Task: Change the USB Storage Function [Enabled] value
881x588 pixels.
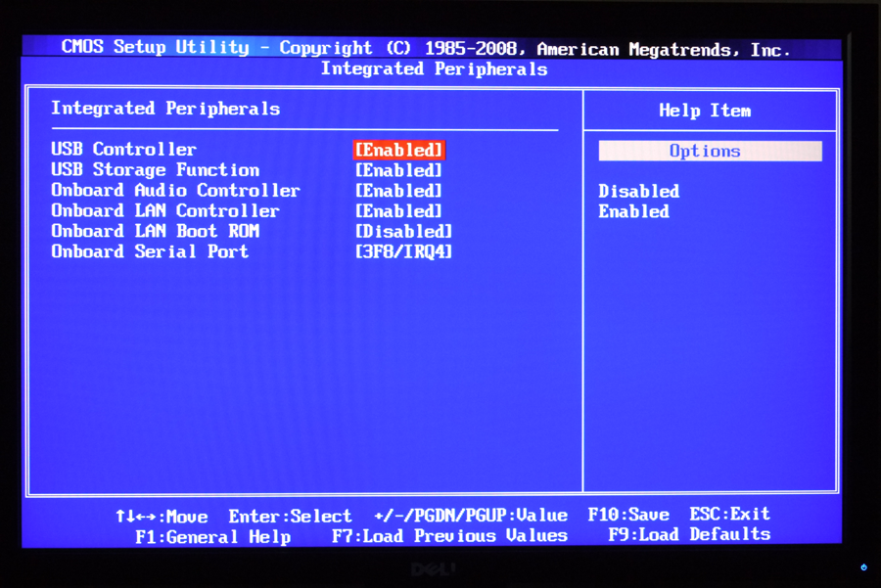Action: [398, 170]
